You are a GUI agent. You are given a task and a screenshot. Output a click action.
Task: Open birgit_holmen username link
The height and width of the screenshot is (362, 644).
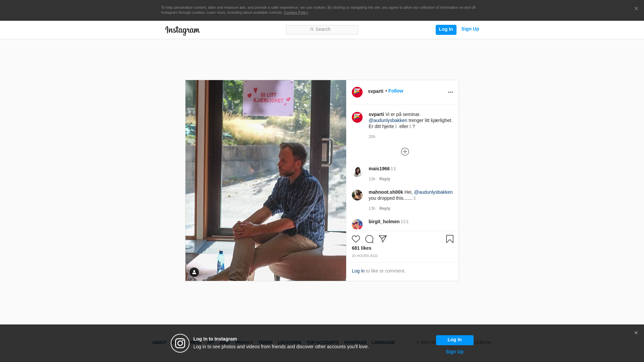384,222
